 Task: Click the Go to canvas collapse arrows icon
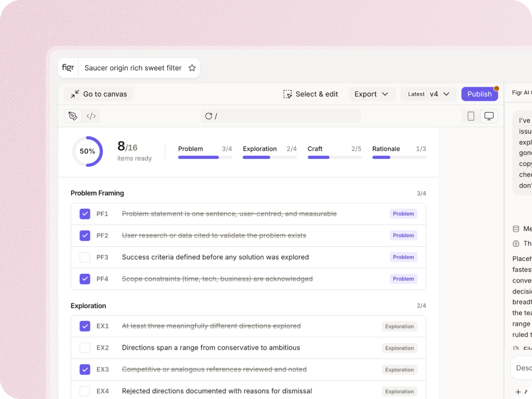pyautogui.click(x=75, y=94)
